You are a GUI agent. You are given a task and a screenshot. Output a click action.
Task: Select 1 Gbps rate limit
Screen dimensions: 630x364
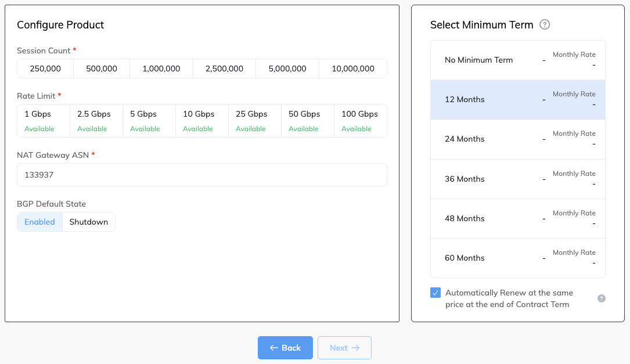pos(44,121)
